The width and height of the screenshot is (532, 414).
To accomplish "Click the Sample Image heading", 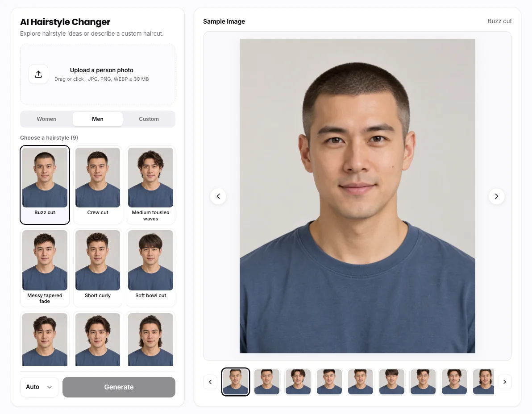I will click(224, 21).
